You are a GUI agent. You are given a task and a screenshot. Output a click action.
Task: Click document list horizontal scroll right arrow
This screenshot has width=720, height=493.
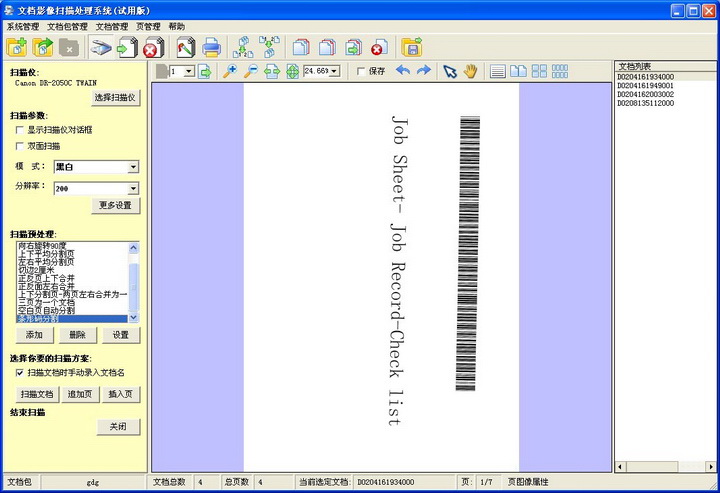tap(711, 467)
